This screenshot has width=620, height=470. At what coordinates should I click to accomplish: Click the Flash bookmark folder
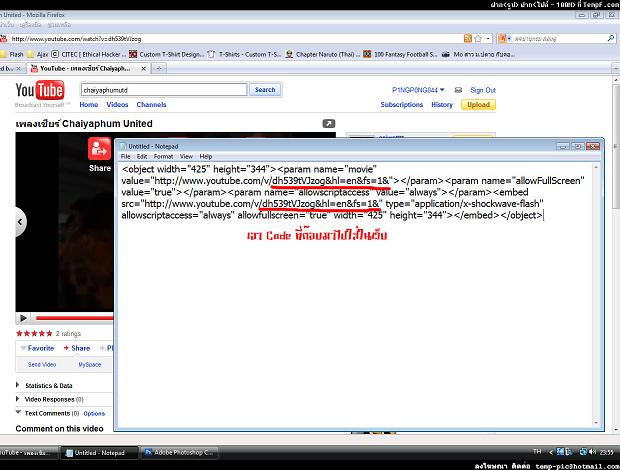pyautogui.click(x=12, y=54)
